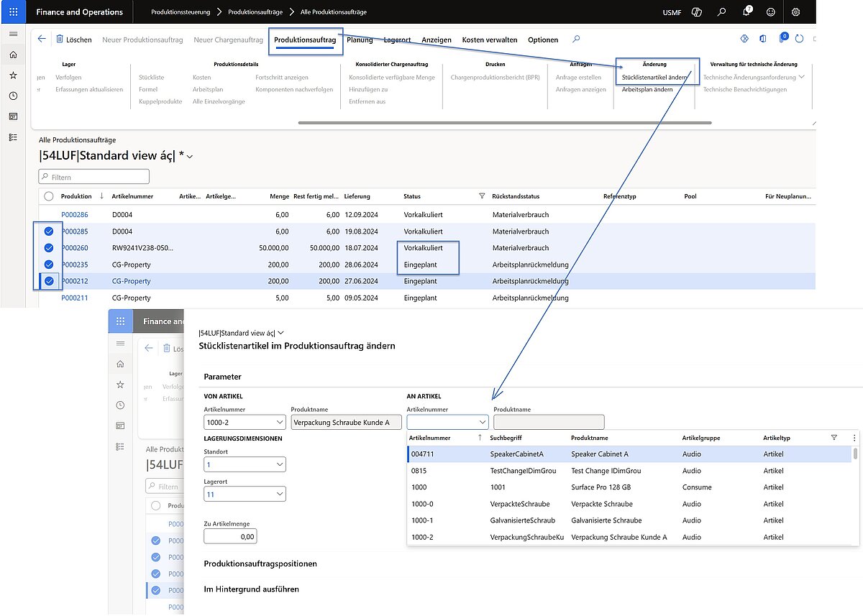Image resolution: width=863 pixels, height=616 pixels.
Task: Open the Search magnifier in the top bar
Action: (721, 12)
